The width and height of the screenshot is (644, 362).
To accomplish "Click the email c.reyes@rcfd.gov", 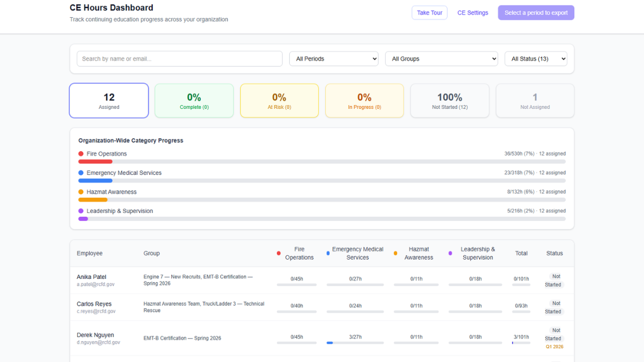I will 96,312.
